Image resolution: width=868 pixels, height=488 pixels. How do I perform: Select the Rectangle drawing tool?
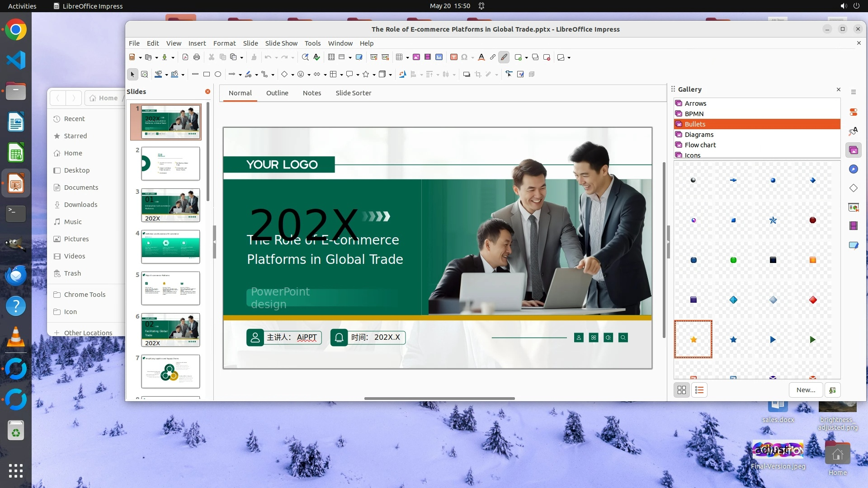[207, 75]
